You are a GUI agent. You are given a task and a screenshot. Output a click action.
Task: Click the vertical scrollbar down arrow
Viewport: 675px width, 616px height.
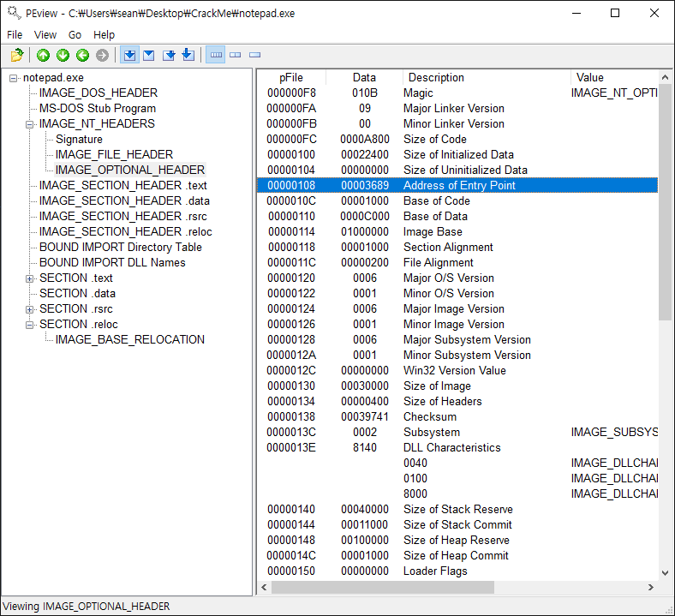(665, 573)
